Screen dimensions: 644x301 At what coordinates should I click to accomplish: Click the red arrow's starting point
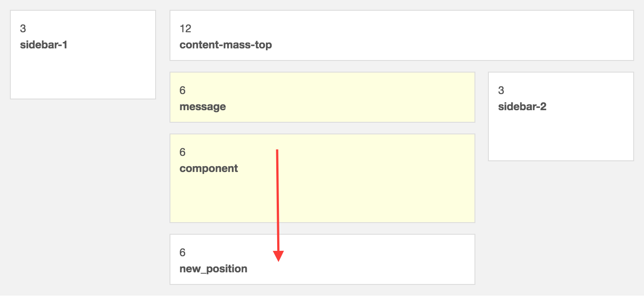[x=277, y=150]
